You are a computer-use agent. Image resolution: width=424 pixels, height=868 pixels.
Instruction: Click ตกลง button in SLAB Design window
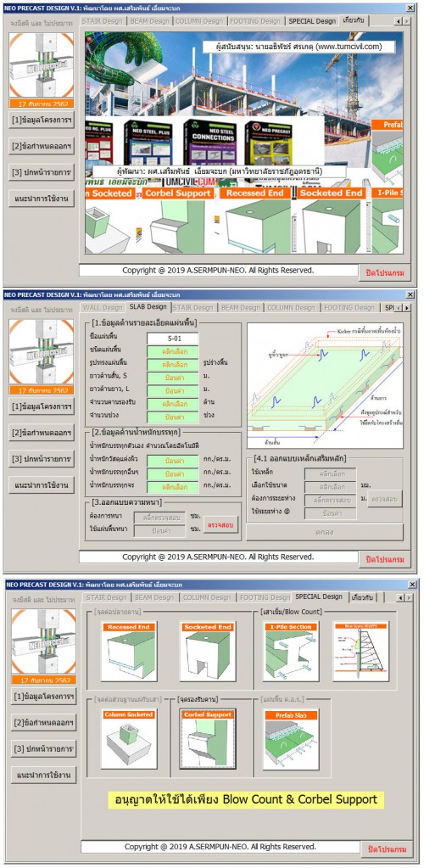325,531
